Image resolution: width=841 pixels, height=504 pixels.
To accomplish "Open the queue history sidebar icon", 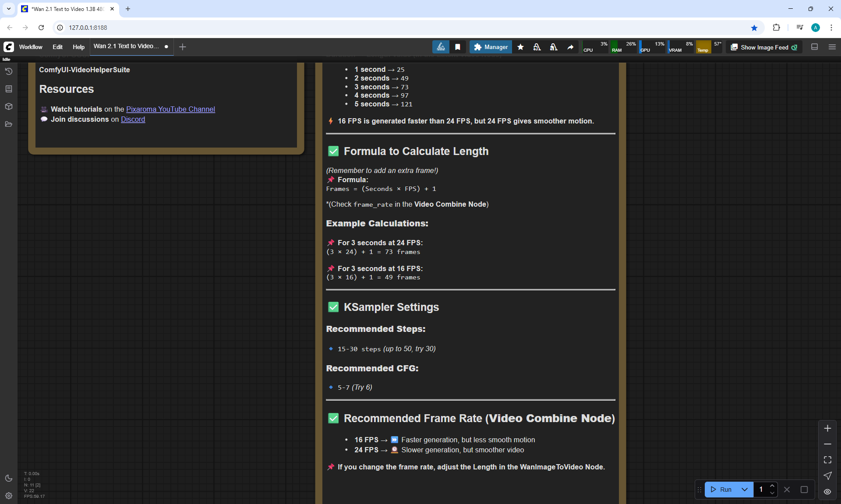I will tap(9, 71).
